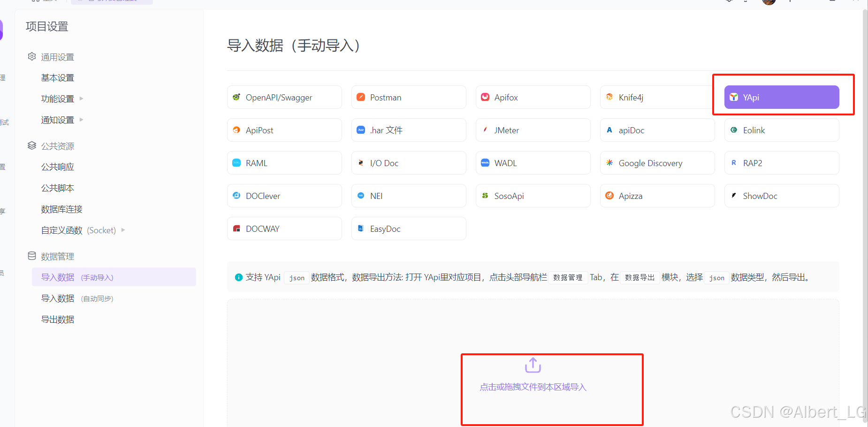Select the Apifox import option
Image resolution: width=868 pixels, height=427 pixels.
[533, 97]
